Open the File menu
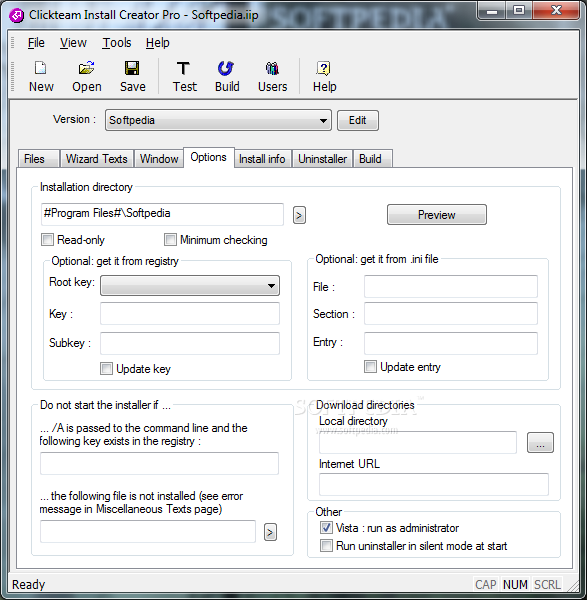The height and width of the screenshot is (600, 587). coord(36,43)
